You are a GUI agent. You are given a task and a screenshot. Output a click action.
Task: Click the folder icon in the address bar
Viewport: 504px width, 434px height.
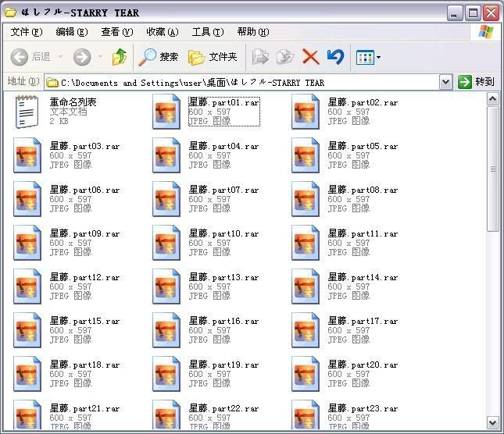[52, 83]
